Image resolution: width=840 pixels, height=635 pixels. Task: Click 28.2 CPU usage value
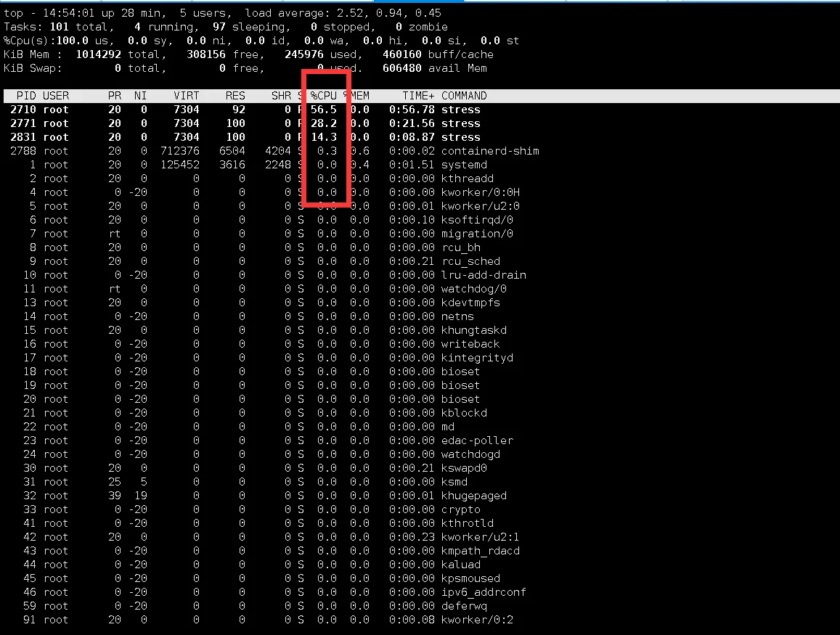pos(324,123)
